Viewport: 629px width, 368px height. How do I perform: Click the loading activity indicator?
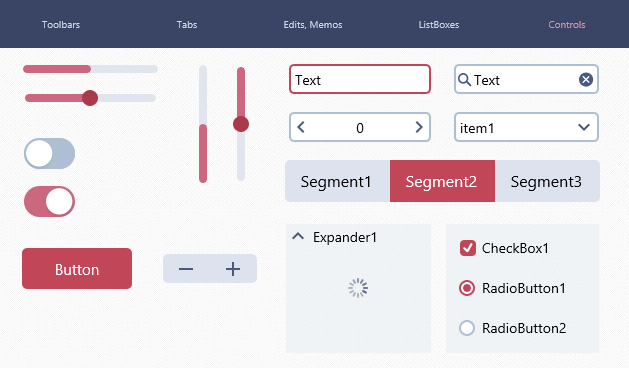[358, 288]
